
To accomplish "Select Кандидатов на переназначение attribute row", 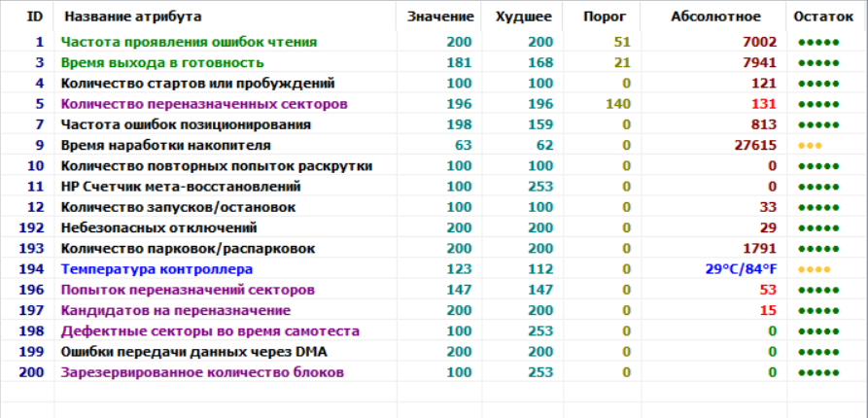I will tap(175, 311).
